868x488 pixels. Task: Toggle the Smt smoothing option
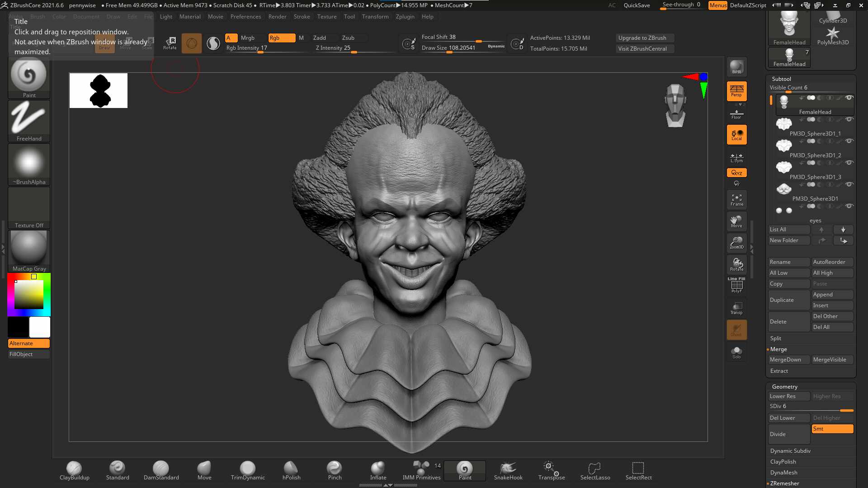click(x=832, y=429)
